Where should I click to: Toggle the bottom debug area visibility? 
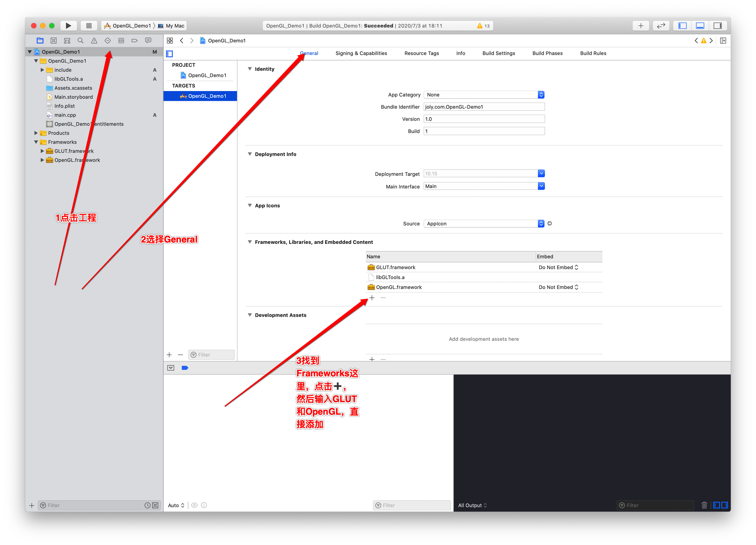pos(700,26)
